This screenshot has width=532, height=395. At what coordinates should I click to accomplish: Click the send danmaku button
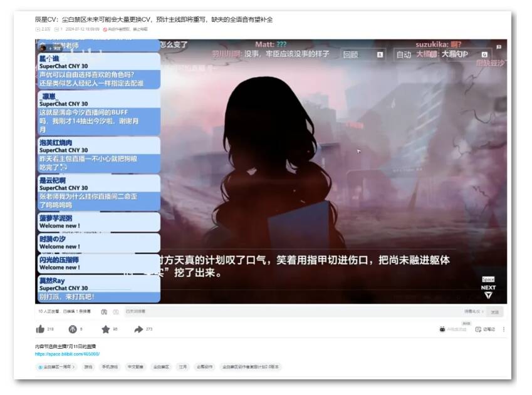tap(494, 312)
